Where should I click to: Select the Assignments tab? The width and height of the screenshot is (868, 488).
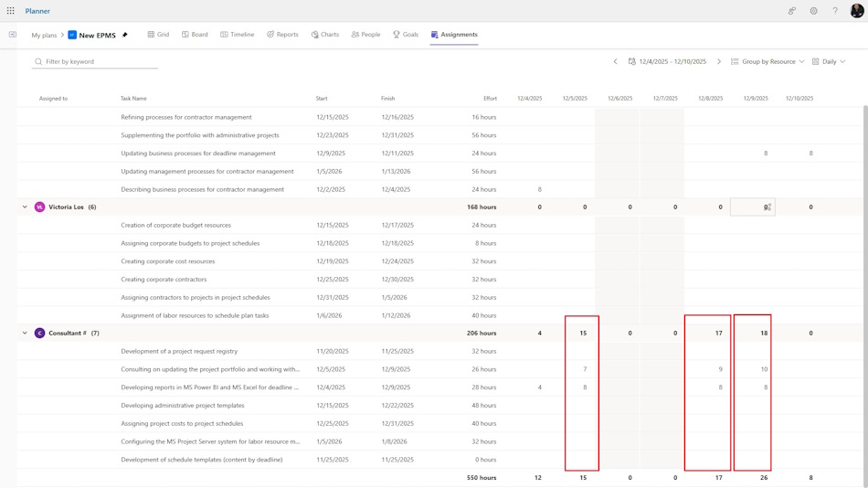[x=454, y=35]
